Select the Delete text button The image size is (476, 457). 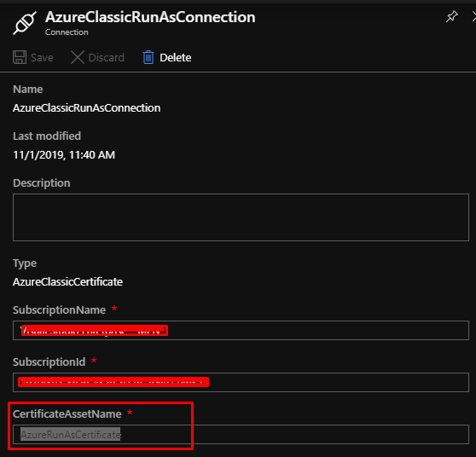coord(176,58)
